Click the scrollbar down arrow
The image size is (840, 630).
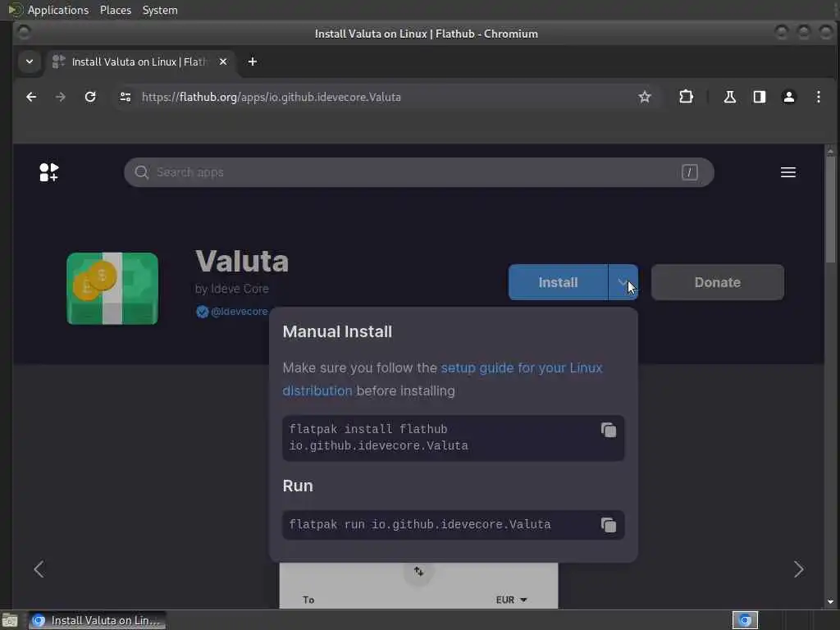pos(830,602)
